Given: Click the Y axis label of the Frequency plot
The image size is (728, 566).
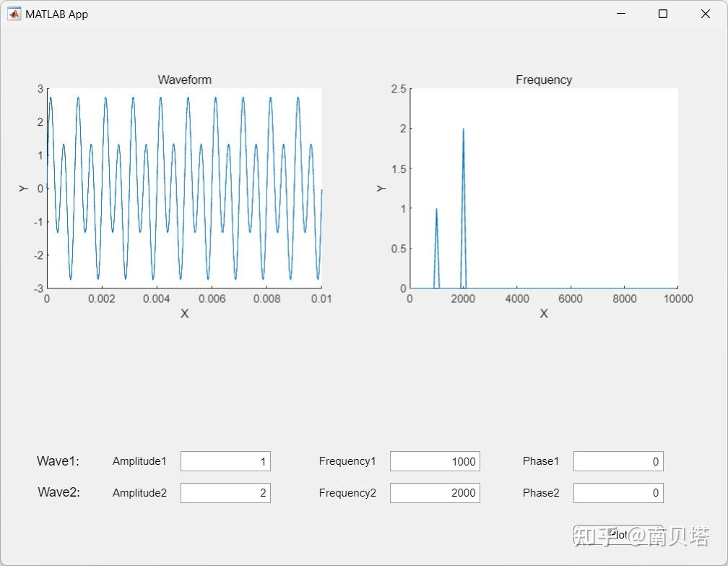Looking at the screenshot, I should coord(382,188).
